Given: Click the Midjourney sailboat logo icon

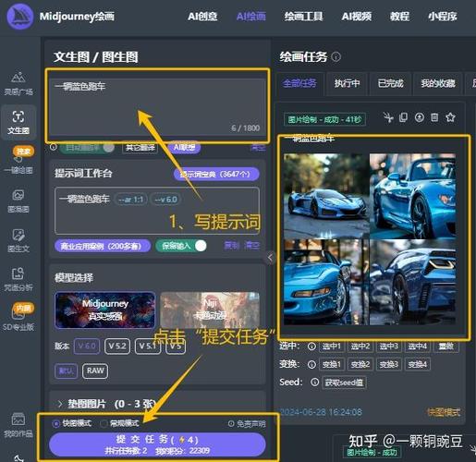Looking at the screenshot, I should [x=20, y=17].
